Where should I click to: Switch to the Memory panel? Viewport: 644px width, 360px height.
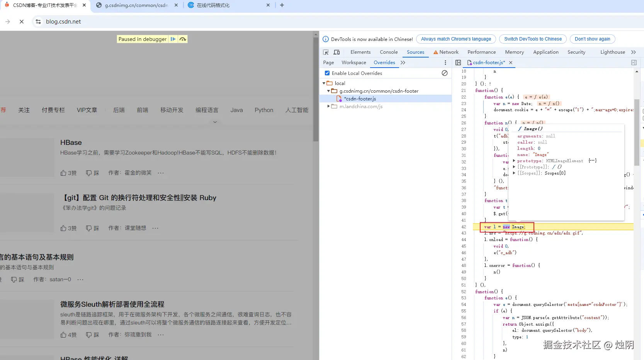coord(514,52)
